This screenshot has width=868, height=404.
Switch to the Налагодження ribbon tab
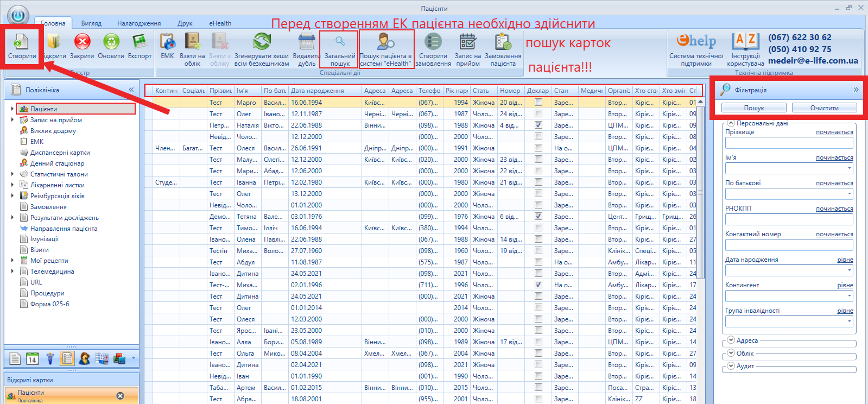click(139, 23)
